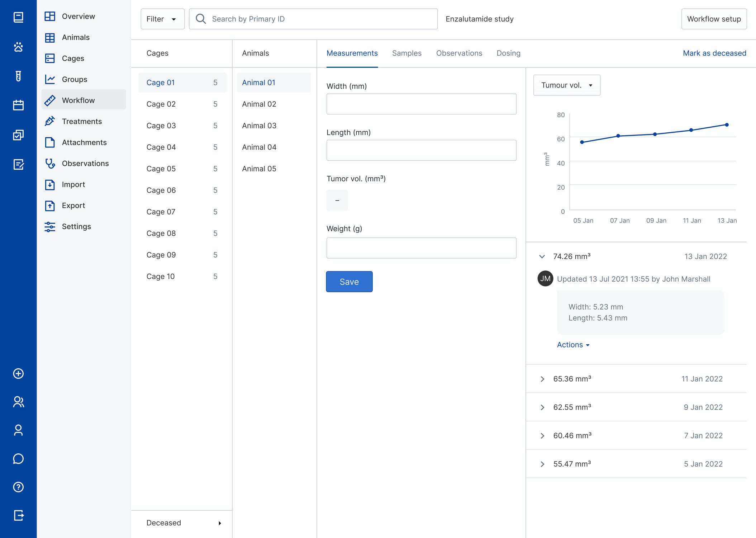Open the Tumour vol. chart dropdown
The image size is (756, 538).
[x=566, y=85]
